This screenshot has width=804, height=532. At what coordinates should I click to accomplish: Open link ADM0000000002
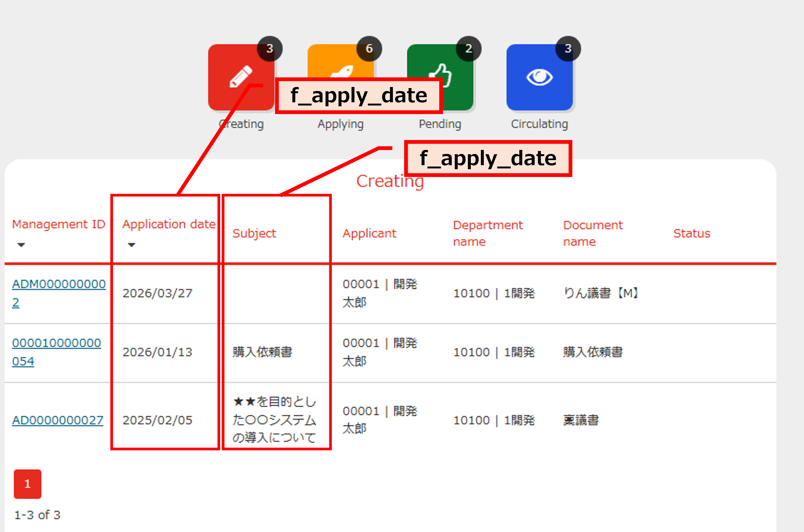(x=59, y=293)
